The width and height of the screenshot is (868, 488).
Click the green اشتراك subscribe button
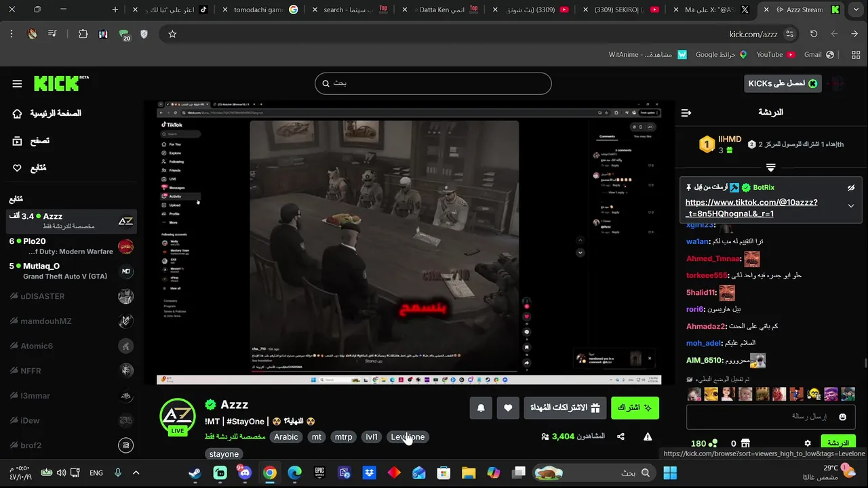(635, 408)
